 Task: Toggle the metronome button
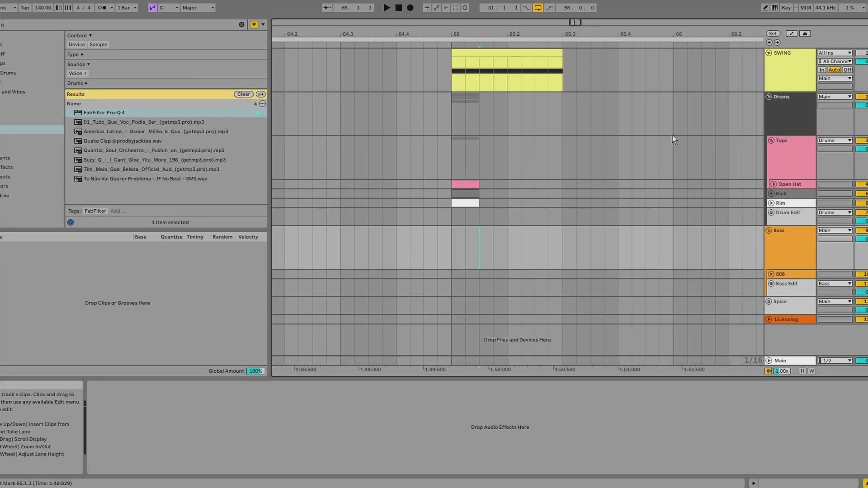pos(104,8)
